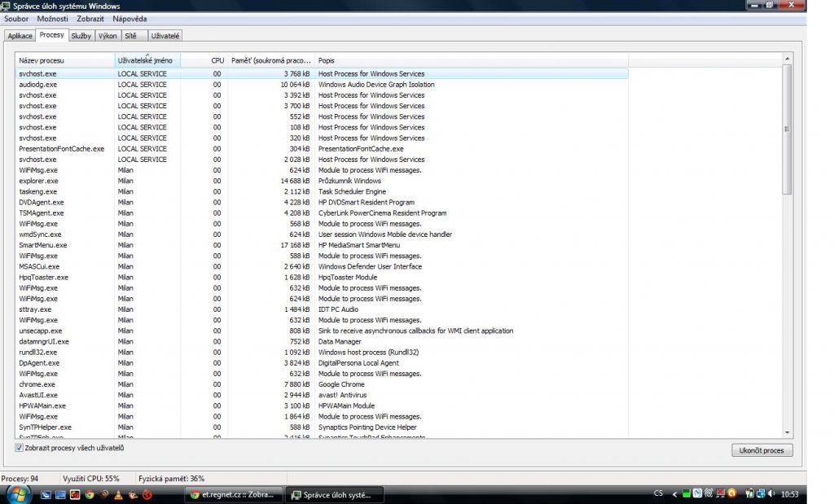Open the orange Avast tray icon
This screenshot has height=504, width=834.
732,493
